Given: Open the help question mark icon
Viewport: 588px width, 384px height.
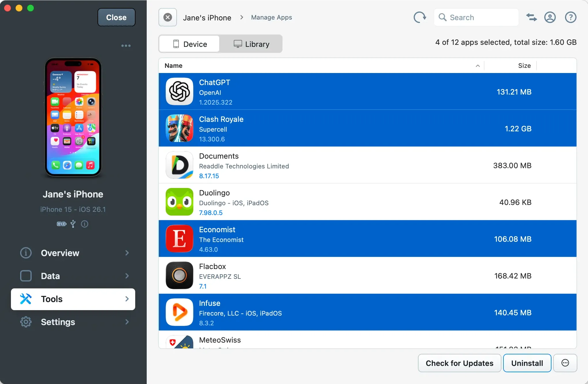Looking at the screenshot, I should click(570, 18).
